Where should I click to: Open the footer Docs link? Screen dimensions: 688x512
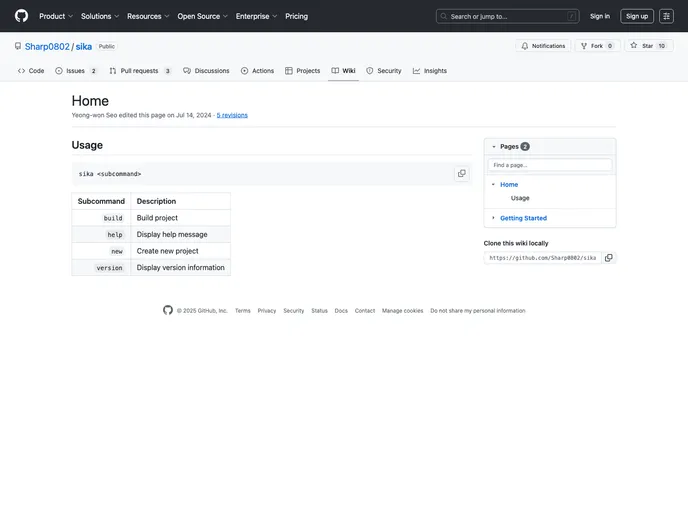click(341, 311)
